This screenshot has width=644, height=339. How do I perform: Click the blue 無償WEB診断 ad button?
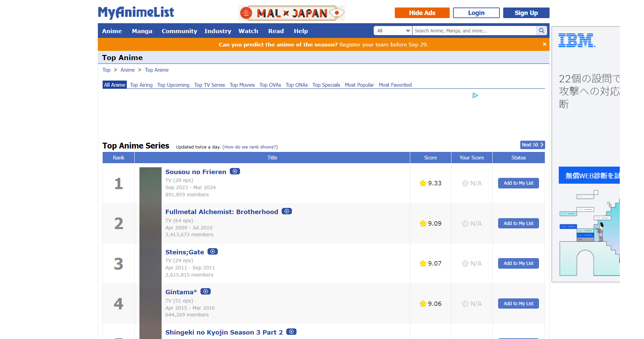coord(589,175)
